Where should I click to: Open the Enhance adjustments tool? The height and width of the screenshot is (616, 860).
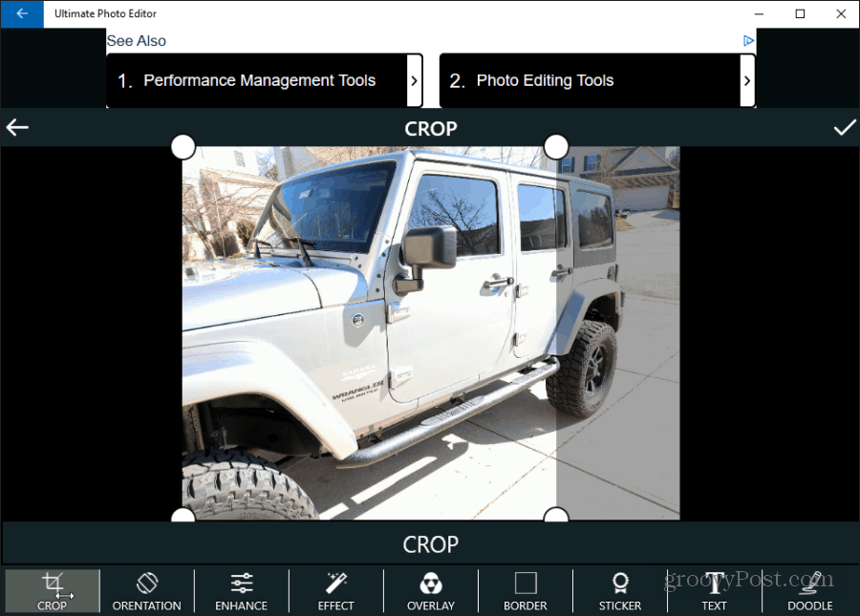[242, 591]
